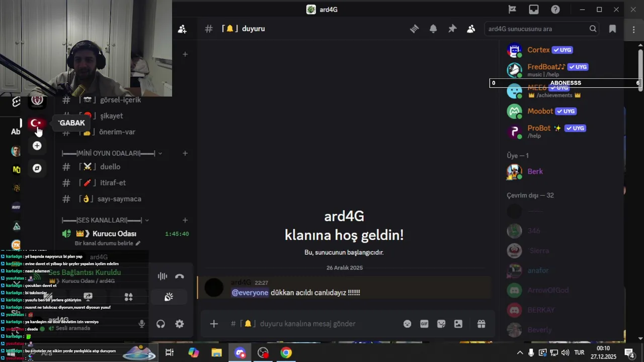Open notification settings bell icon
Screen dimensions: 644x362
(x=433, y=29)
